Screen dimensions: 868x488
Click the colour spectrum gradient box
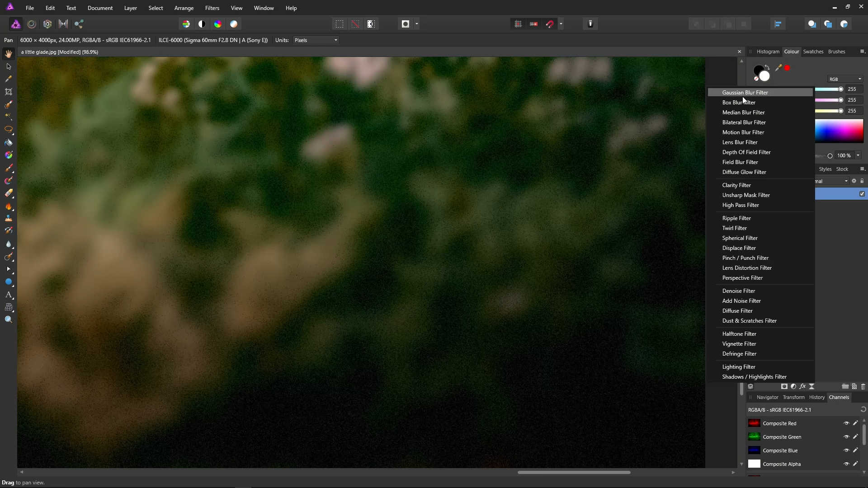pos(839,131)
